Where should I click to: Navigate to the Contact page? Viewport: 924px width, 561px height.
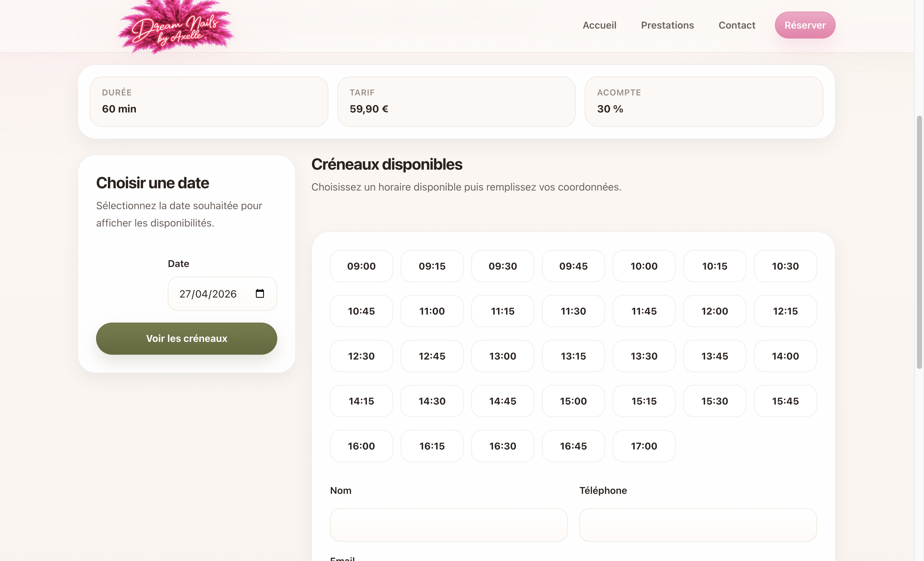(736, 25)
